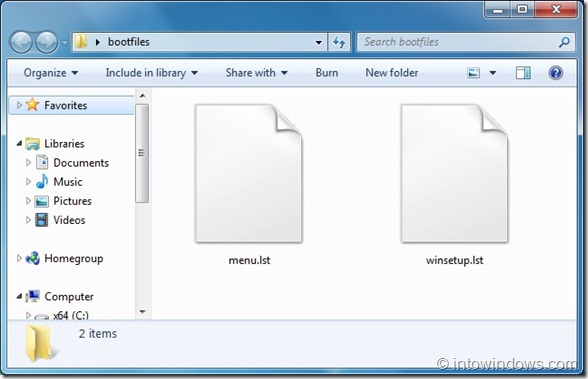Expand the Music library node
This screenshot has height=379, width=588.
28,181
